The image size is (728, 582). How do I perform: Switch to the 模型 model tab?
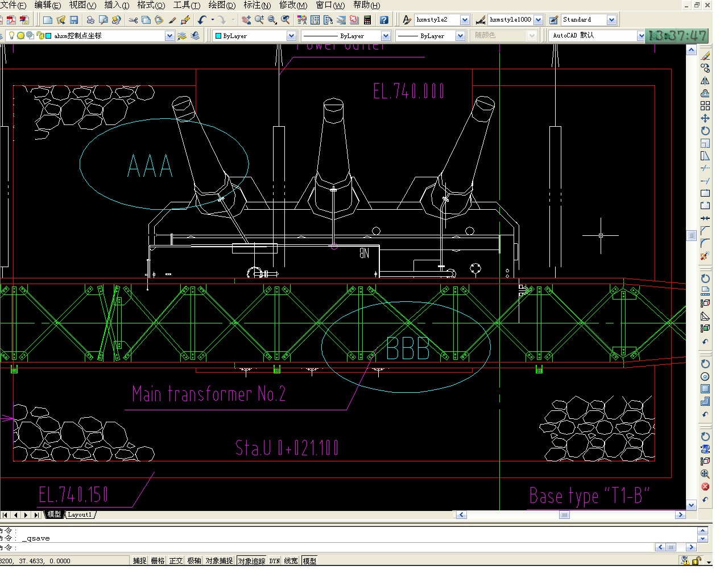coord(55,515)
